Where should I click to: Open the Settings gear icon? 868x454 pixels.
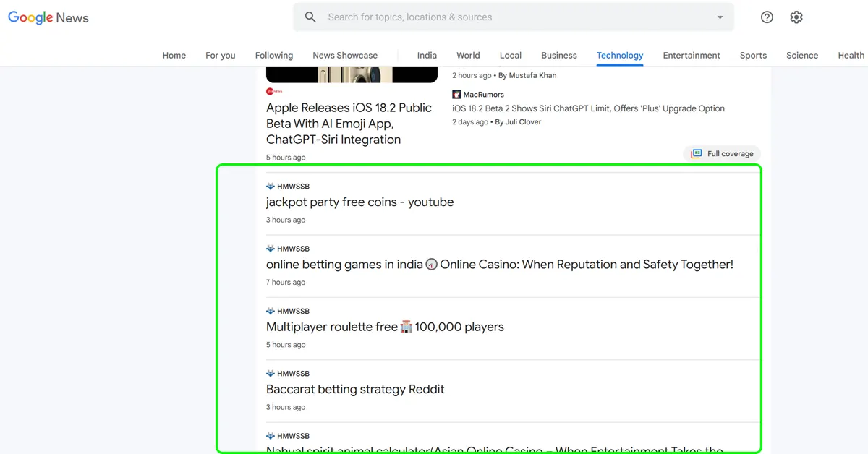pyautogui.click(x=796, y=17)
